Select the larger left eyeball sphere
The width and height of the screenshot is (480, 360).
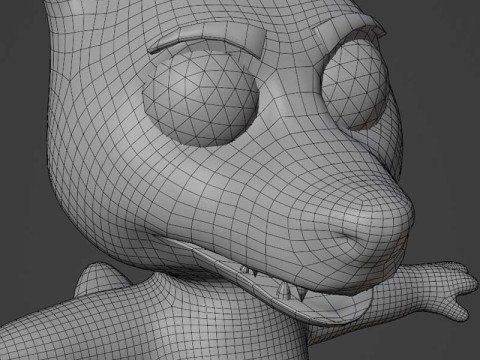(201, 99)
